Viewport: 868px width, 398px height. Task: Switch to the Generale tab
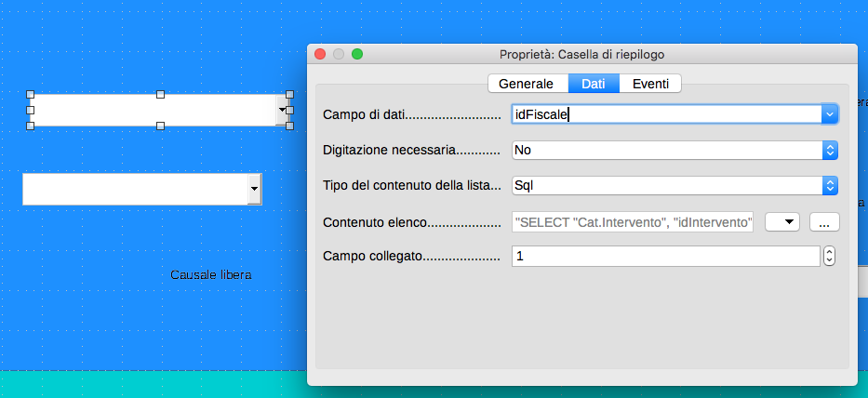click(527, 84)
